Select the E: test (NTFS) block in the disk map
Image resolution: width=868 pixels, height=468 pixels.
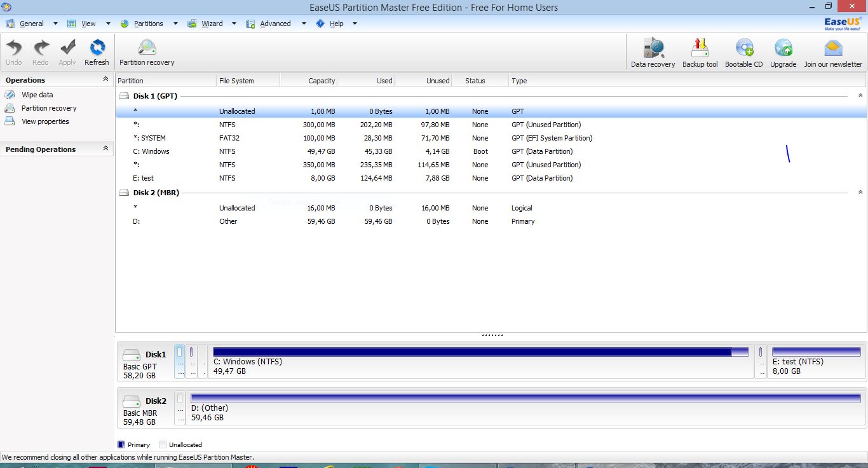[817, 362]
